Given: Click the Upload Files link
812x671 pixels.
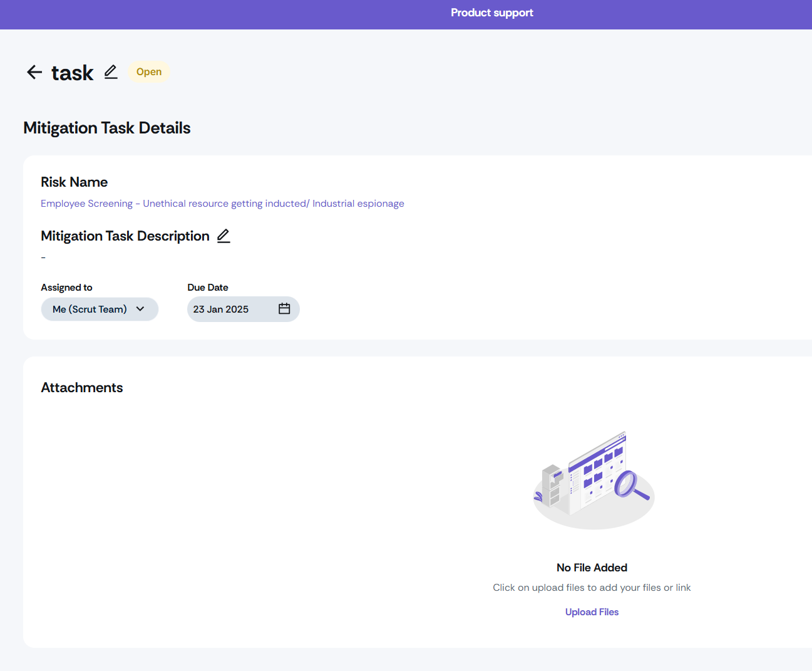Looking at the screenshot, I should point(592,612).
